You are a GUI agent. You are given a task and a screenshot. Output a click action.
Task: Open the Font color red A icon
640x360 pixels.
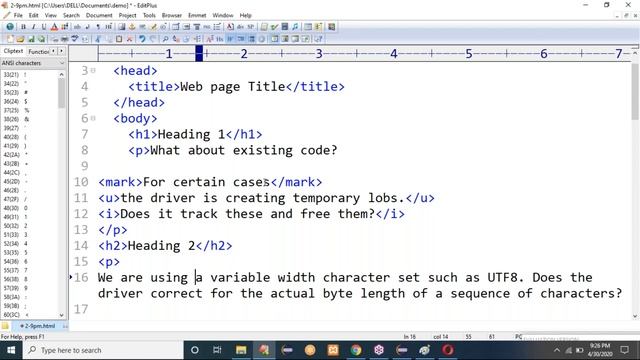(54, 27)
